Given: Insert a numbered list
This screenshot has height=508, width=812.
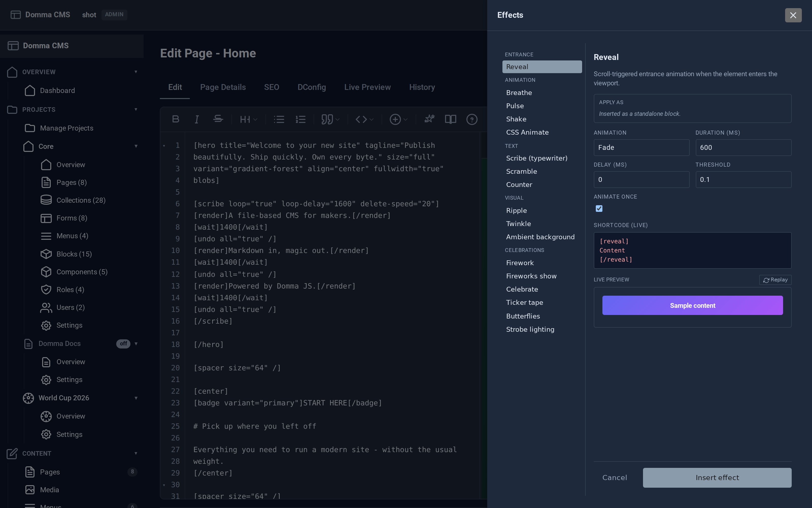Looking at the screenshot, I should [300, 119].
